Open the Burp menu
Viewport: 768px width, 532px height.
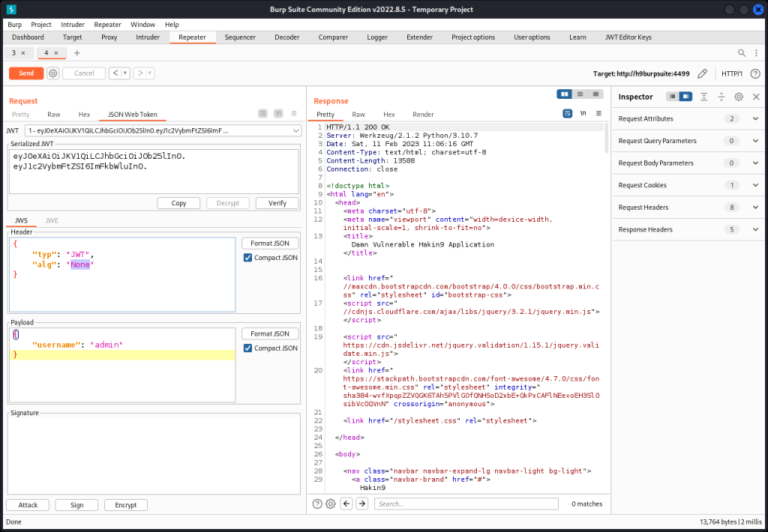[15, 25]
